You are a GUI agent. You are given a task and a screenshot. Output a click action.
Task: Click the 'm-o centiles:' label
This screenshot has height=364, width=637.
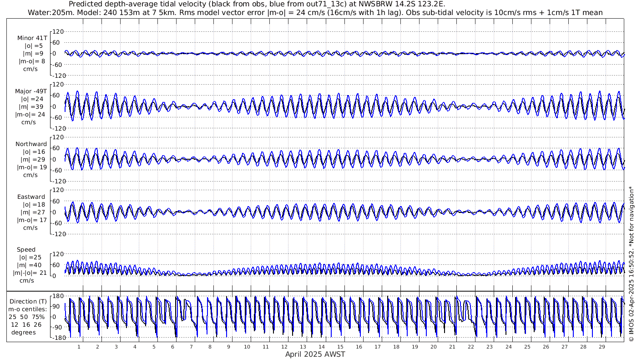[x=28, y=309]
